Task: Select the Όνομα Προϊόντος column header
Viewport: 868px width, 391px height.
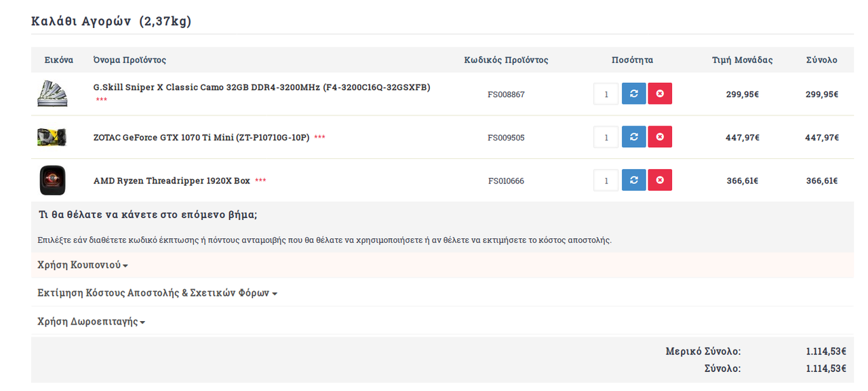Action: click(130, 60)
